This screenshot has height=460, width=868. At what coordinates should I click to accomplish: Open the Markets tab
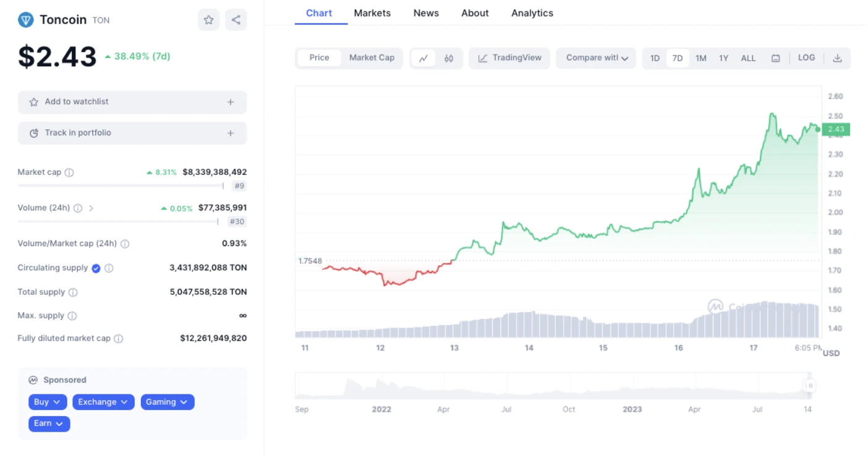pyautogui.click(x=372, y=13)
